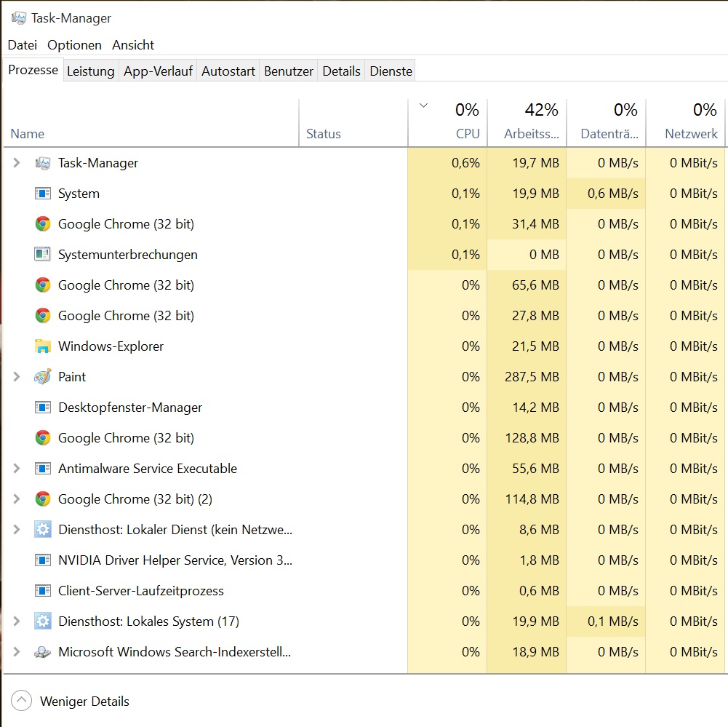Click the System process icon

click(x=43, y=194)
